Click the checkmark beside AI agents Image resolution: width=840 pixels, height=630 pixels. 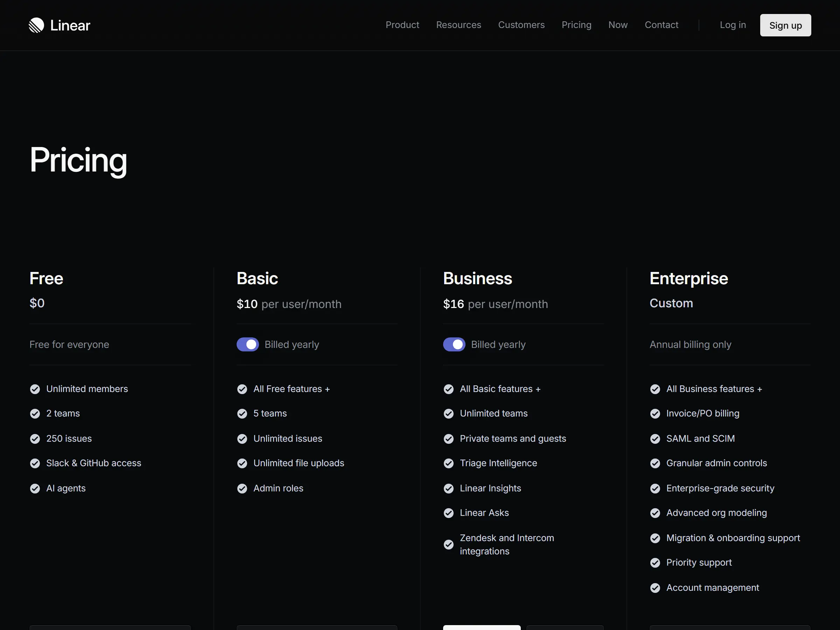pos(35,488)
